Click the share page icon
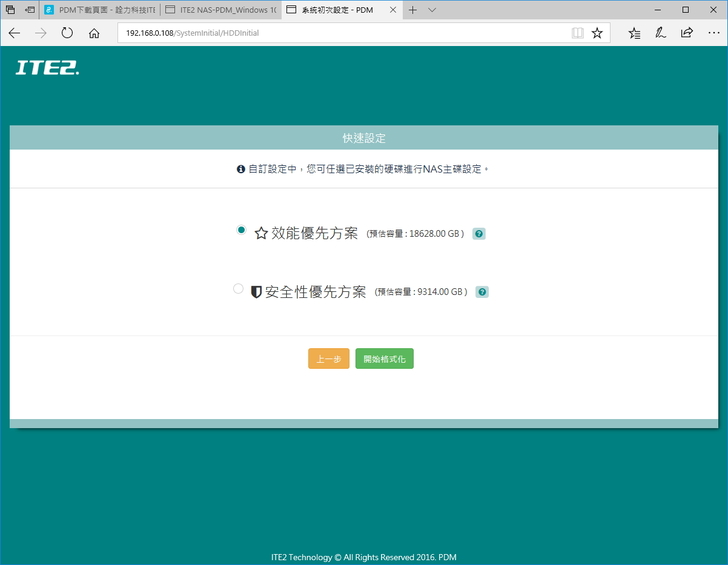 click(x=687, y=33)
